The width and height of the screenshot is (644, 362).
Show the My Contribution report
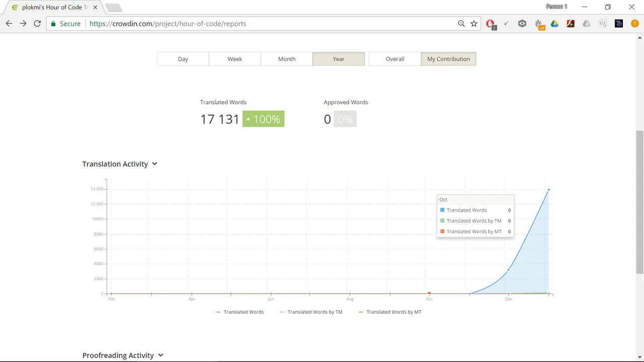(x=448, y=59)
